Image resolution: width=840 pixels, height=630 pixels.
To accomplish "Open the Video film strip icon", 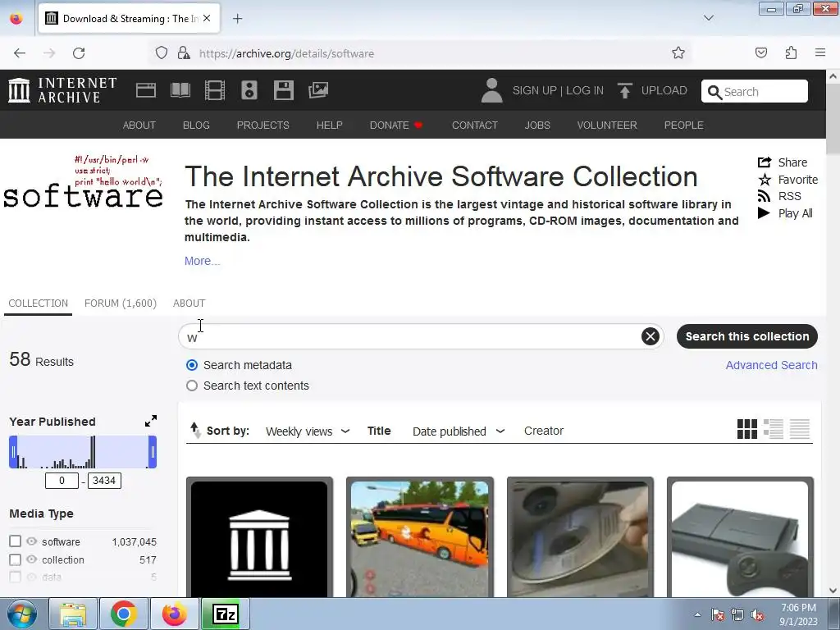I will 215,90.
